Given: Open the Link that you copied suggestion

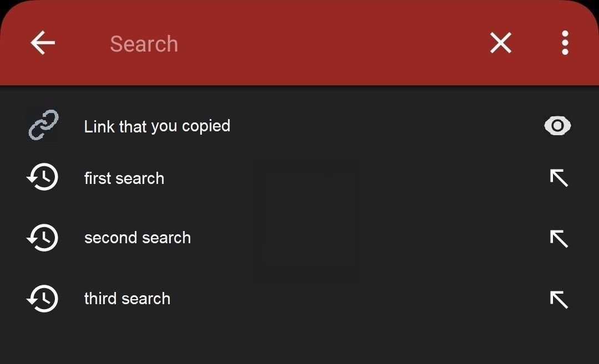Looking at the screenshot, I should point(157,126).
